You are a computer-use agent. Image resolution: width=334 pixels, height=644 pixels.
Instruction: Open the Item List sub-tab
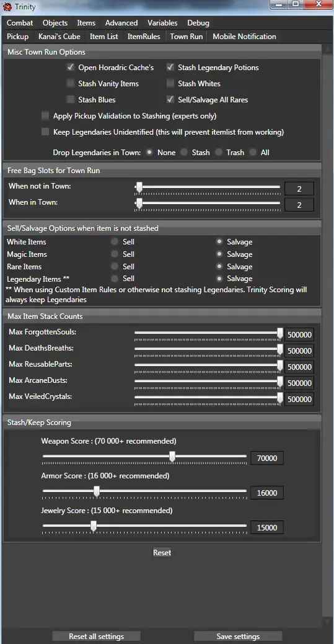[104, 37]
